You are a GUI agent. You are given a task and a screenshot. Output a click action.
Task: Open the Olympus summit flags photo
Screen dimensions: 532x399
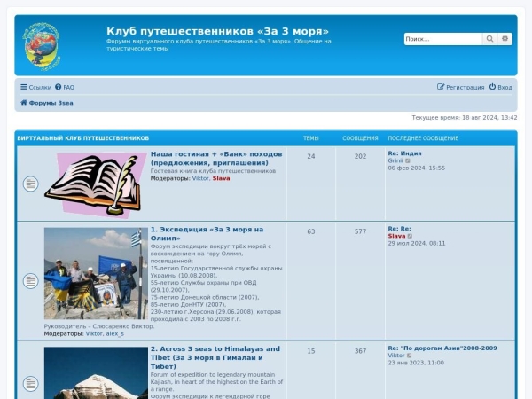[x=96, y=273]
